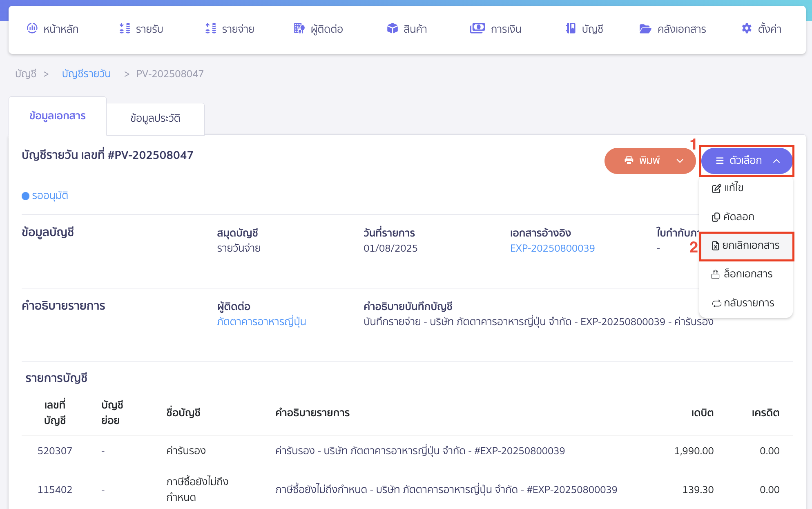The image size is (812, 509).
Task: Open the การเงิน finance icon
Action: 477,29
